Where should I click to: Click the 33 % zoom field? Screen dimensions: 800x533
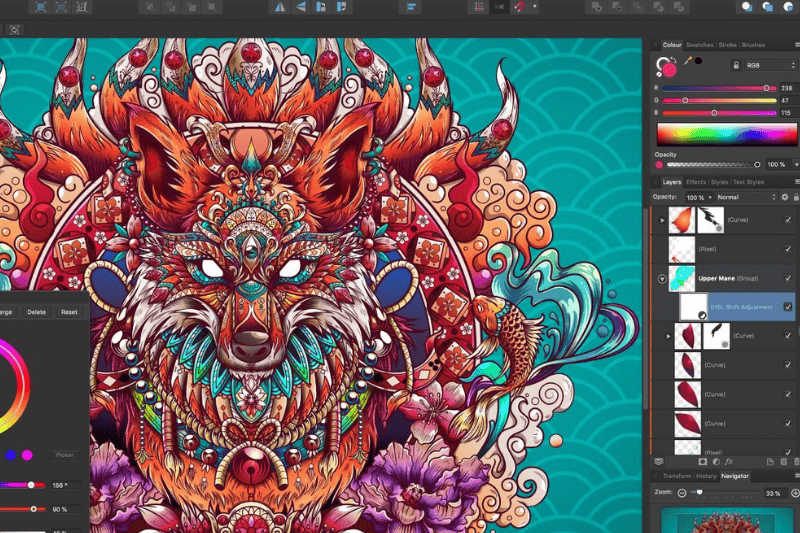[x=774, y=493]
